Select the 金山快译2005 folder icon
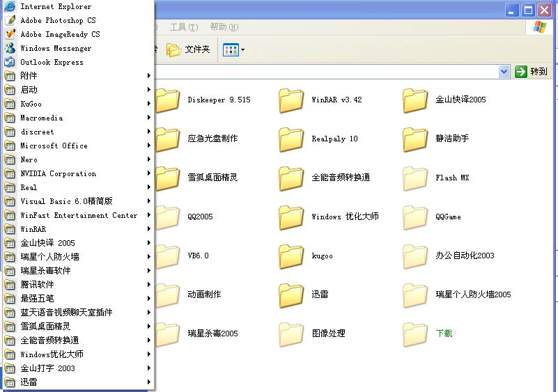 point(415,101)
